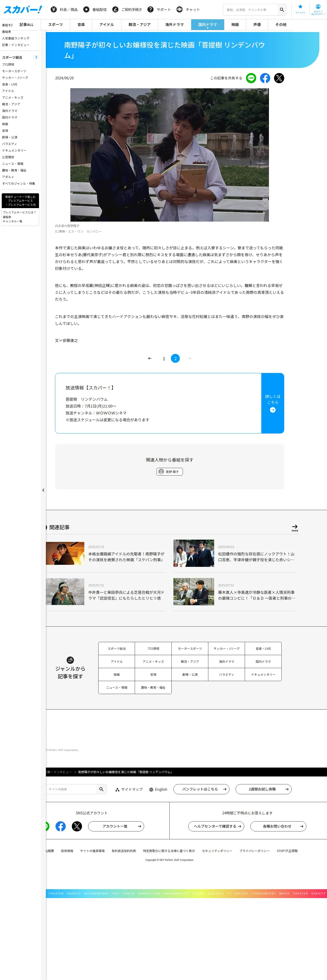Viewport: 327px width, 980px height.
Task: Open すべてのジャンル・特集 in sidebar
Action: click(x=19, y=183)
